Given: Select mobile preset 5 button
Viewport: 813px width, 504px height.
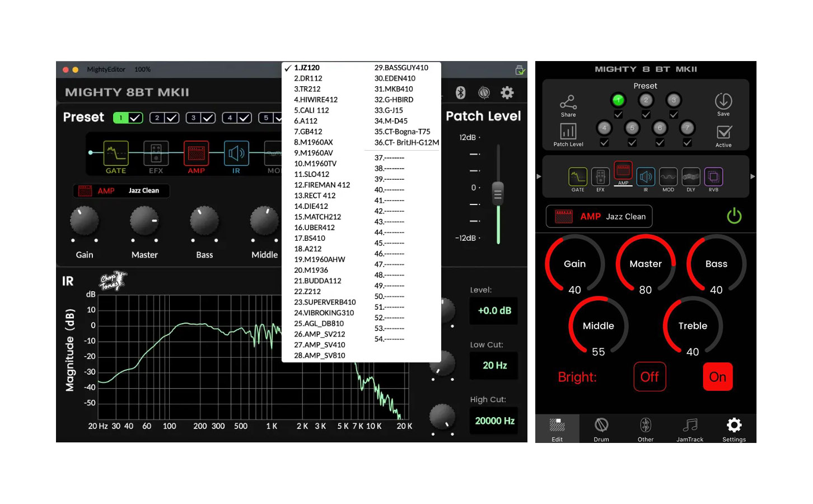Looking at the screenshot, I should pos(632,128).
